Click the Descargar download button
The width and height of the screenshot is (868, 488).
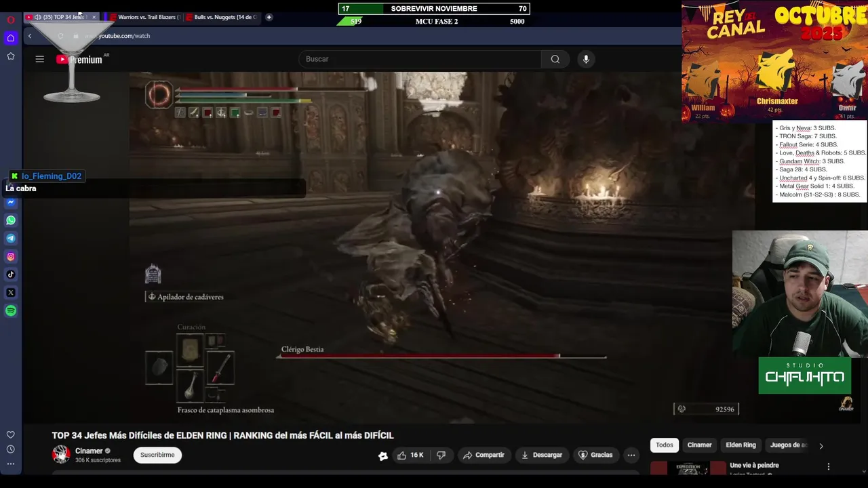coord(541,455)
